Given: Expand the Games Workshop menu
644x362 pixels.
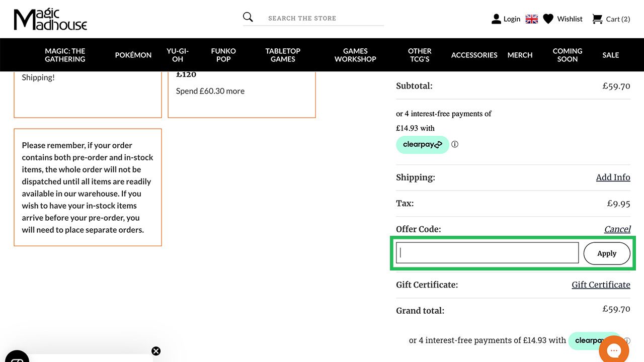Looking at the screenshot, I should tap(355, 55).
